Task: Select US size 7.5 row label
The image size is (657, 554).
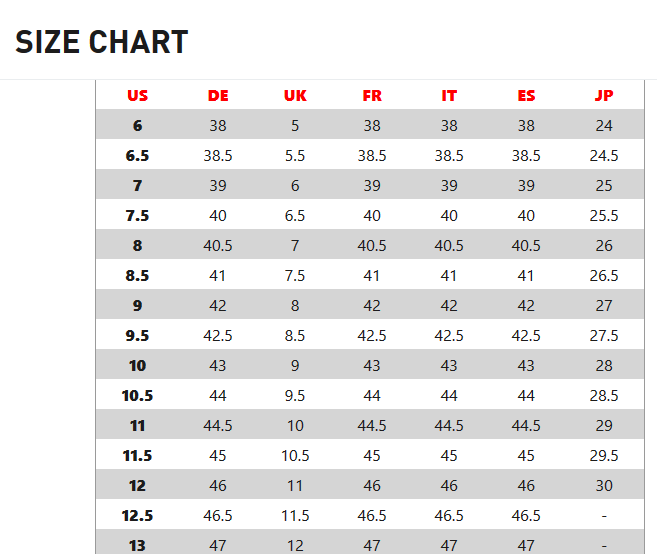Action: (137, 215)
